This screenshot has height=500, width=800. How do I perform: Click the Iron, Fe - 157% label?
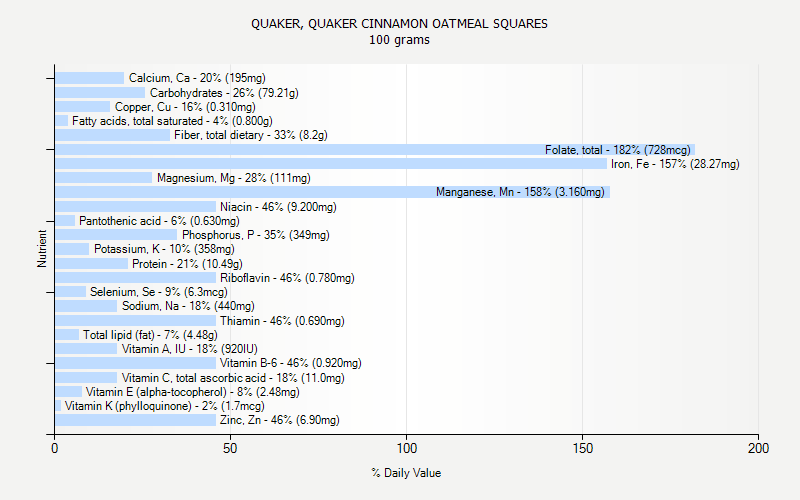click(675, 164)
